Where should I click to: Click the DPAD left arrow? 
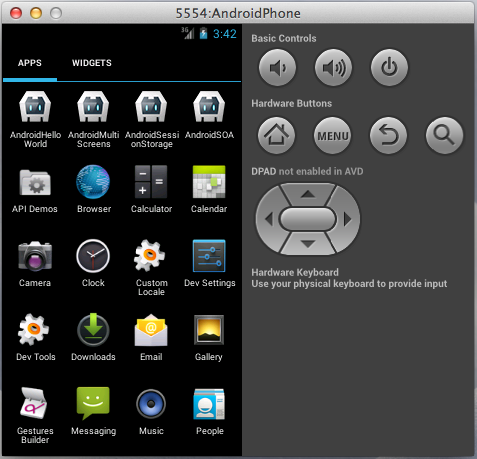[269, 219]
